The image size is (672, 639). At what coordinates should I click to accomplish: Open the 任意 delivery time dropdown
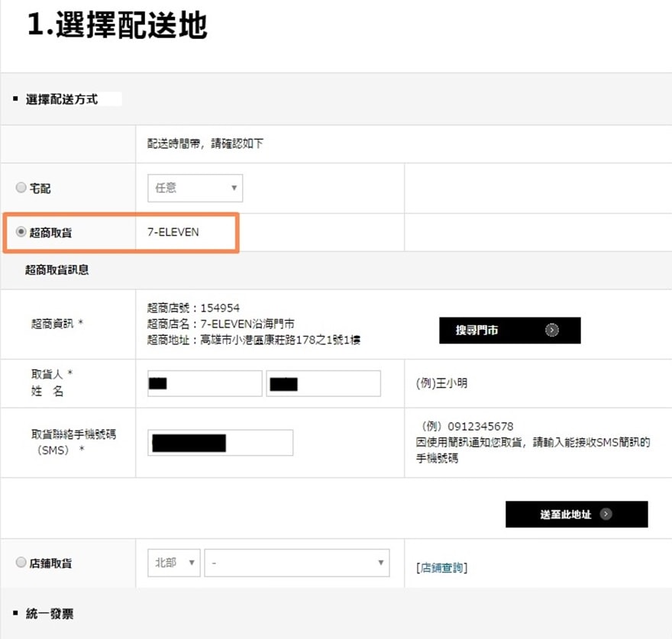click(x=195, y=188)
